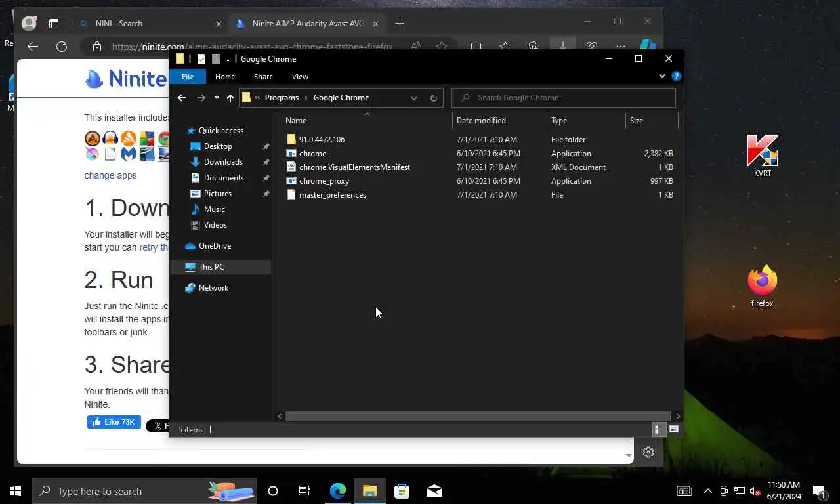Open File Explorer help
Image resolution: width=840 pixels, height=504 pixels.
point(677,76)
